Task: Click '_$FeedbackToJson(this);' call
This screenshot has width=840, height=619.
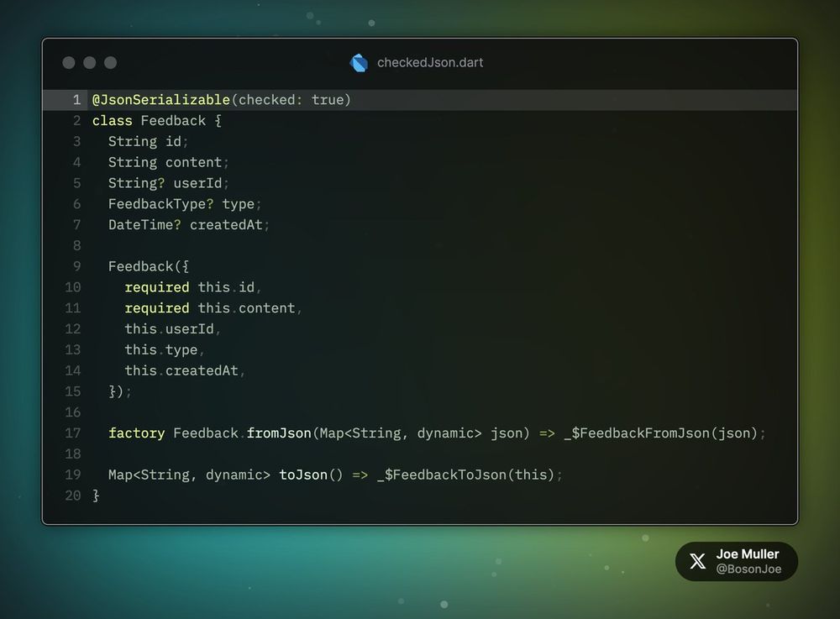Action: point(470,475)
